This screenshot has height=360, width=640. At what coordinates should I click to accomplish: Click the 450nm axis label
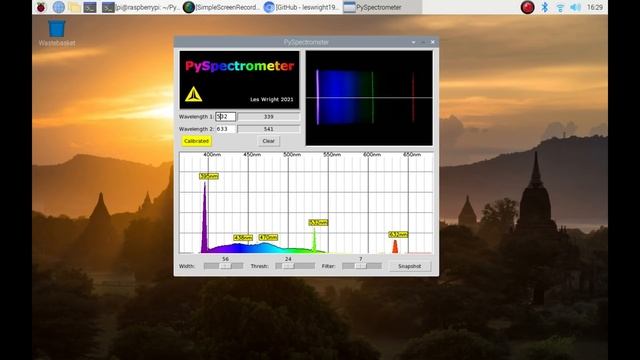(x=252, y=155)
